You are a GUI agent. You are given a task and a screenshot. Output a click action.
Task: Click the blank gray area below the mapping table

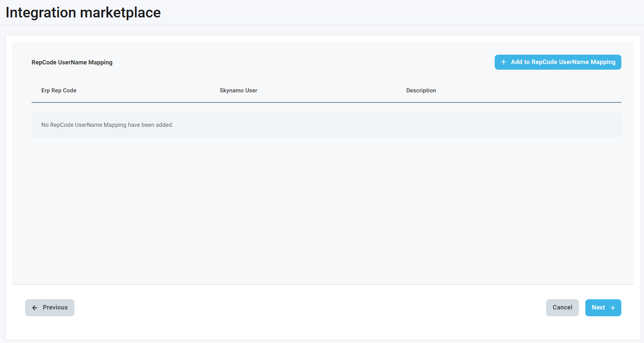click(324, 211)
